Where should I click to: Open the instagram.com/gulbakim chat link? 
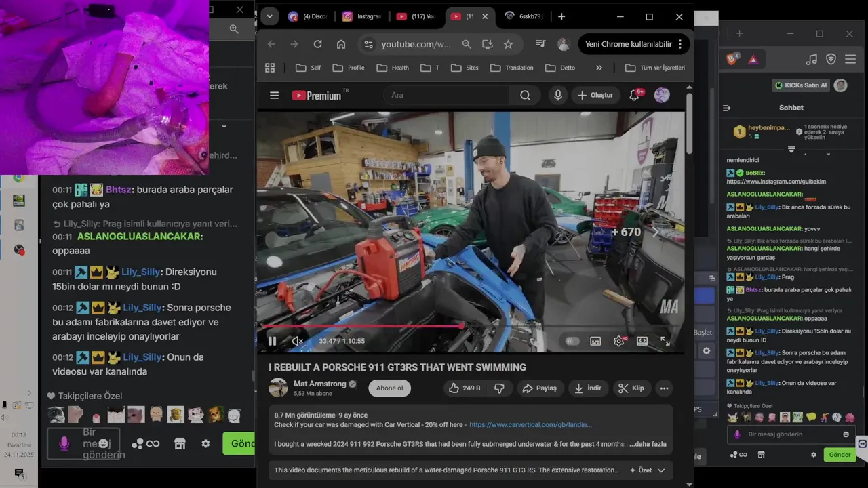pyautogui.click(x=776, y=182)
